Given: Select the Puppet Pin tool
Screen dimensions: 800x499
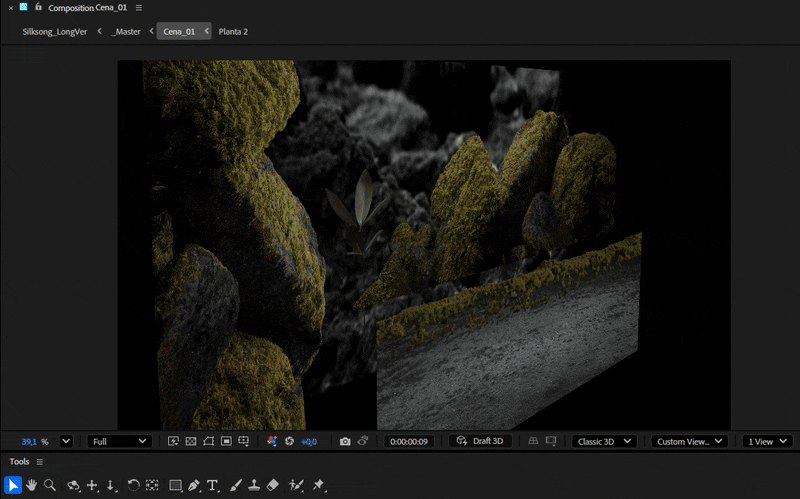Looking at the screenshot, I should coord(318,485).
